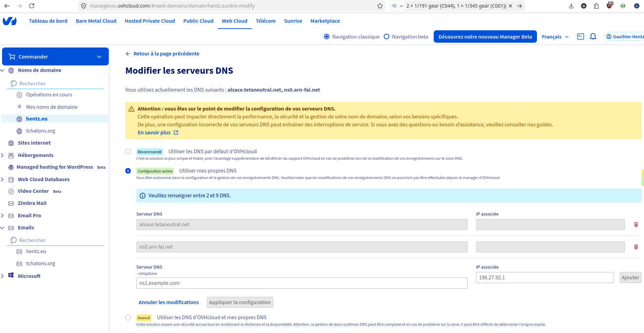Close the gear search tab chip
Viewport: 644px width, 333px height.
click(510, 6)
